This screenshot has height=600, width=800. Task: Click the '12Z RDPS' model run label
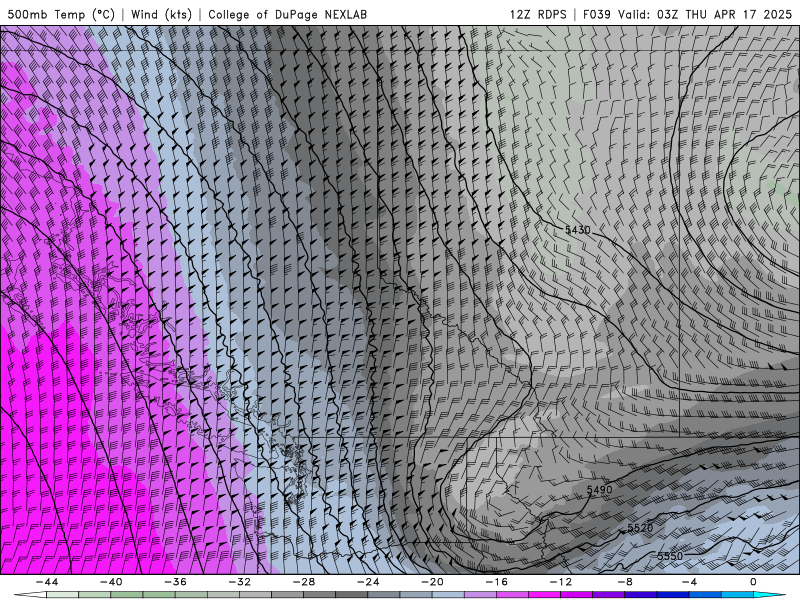[538, 14]
